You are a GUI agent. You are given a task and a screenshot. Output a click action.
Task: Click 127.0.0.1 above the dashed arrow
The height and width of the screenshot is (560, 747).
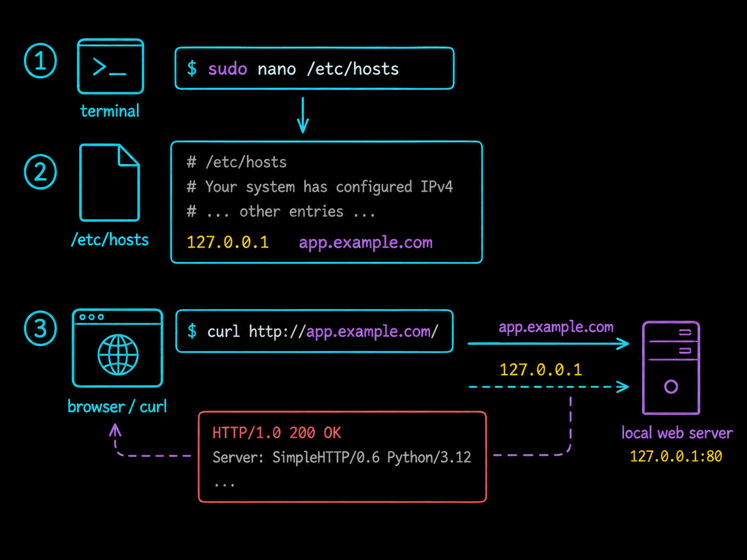(541, 370)
